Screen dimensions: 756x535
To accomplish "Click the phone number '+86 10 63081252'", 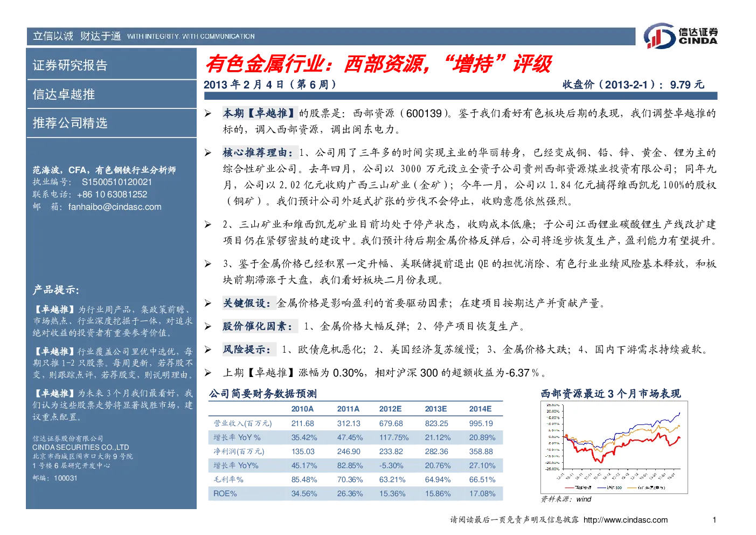I will pos(112,195).
